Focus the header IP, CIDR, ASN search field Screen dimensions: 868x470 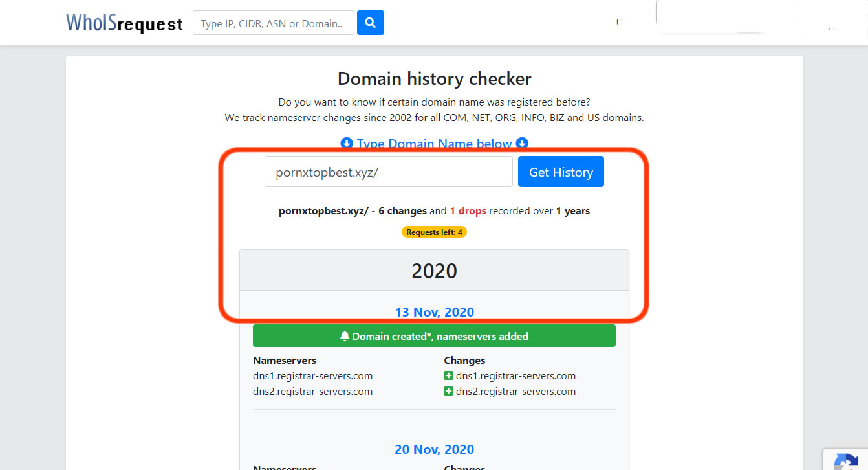pyautogui.click(x=274, y=23)
